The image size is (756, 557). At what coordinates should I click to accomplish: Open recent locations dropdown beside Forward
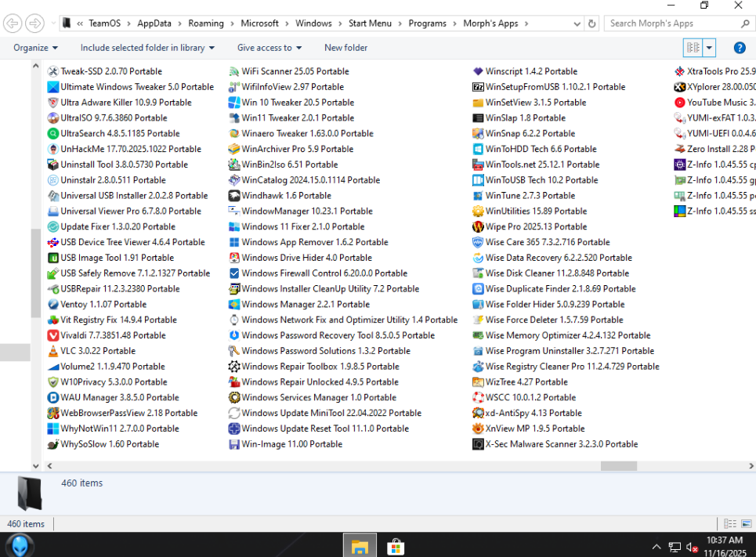[x=53, y=24]
